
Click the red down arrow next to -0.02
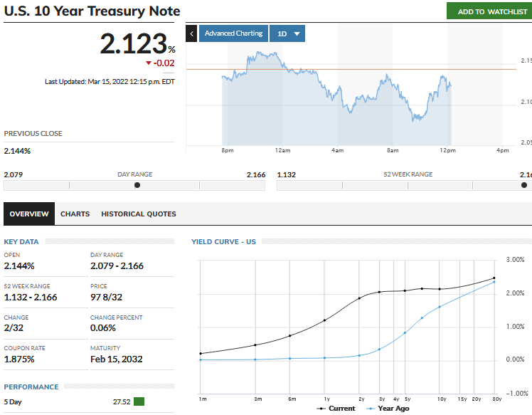(148, 63)
